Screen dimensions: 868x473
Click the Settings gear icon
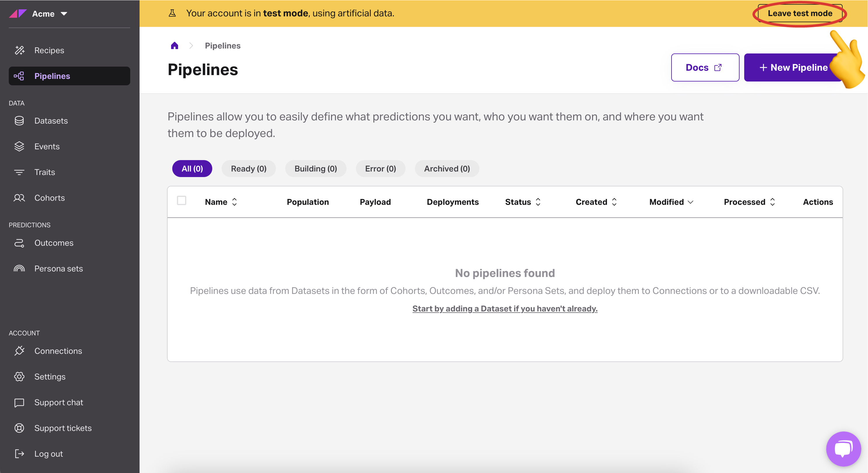tap(19, 377)
